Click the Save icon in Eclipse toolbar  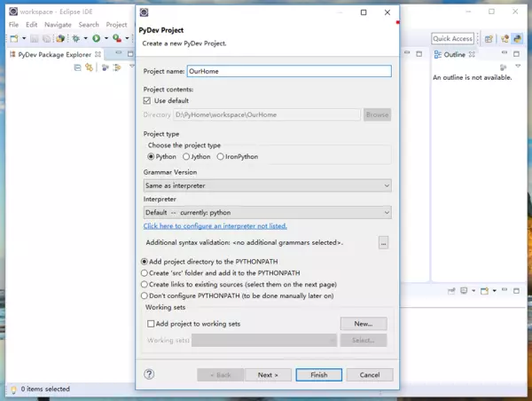click(x=35, y=39)
